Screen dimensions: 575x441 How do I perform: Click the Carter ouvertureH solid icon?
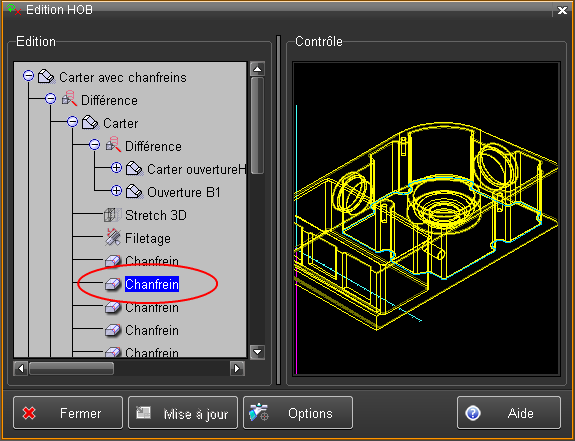click(x=135, y=169)
